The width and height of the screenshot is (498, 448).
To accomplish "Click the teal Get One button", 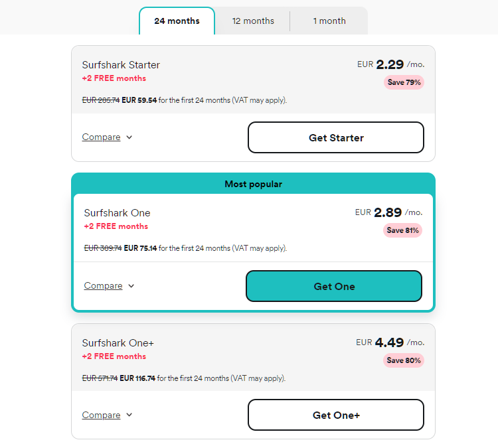I will 334,286.
